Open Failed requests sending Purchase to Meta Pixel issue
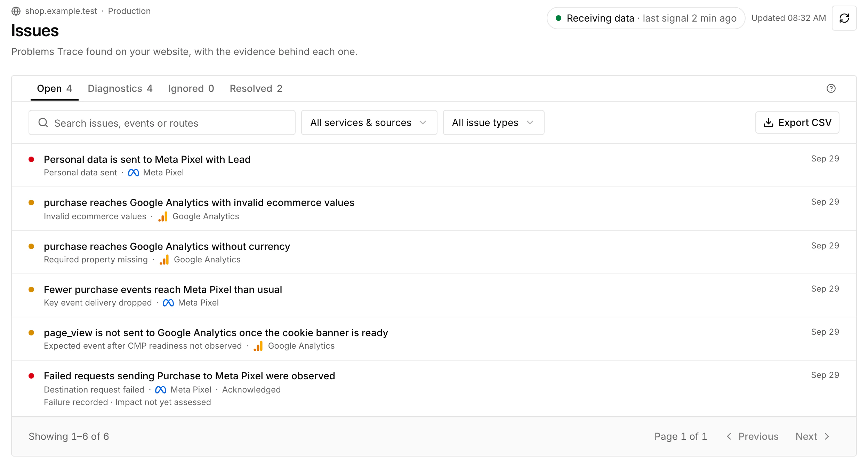The image size is (868, 467). [434, 389]
